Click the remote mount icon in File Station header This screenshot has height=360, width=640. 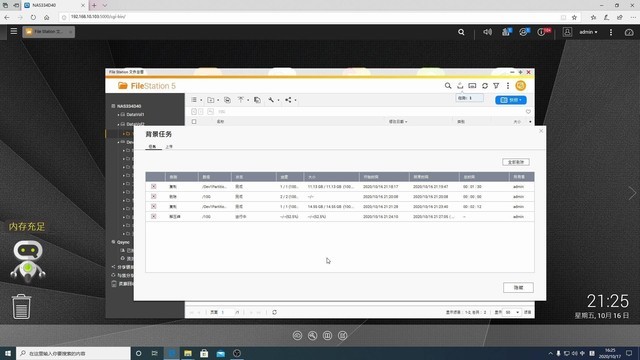point(472,86)
